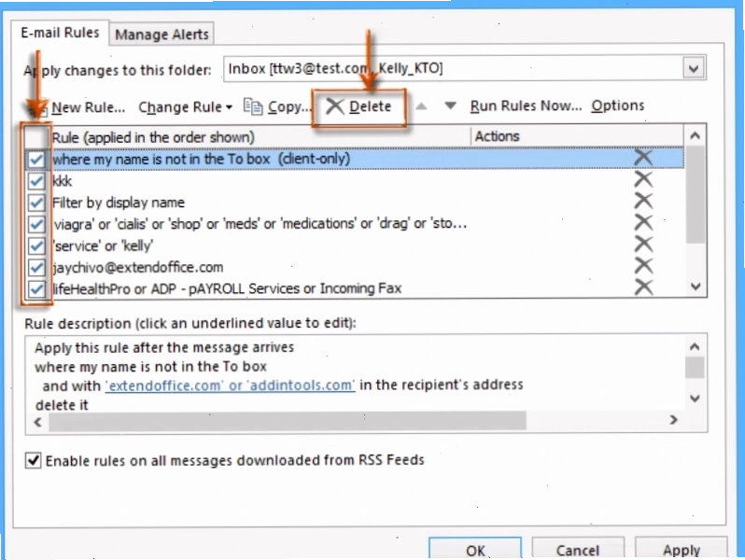Toggle the kkk rule checkbox
The width and height of the screenshot is (745, 560).
[36, 181]
